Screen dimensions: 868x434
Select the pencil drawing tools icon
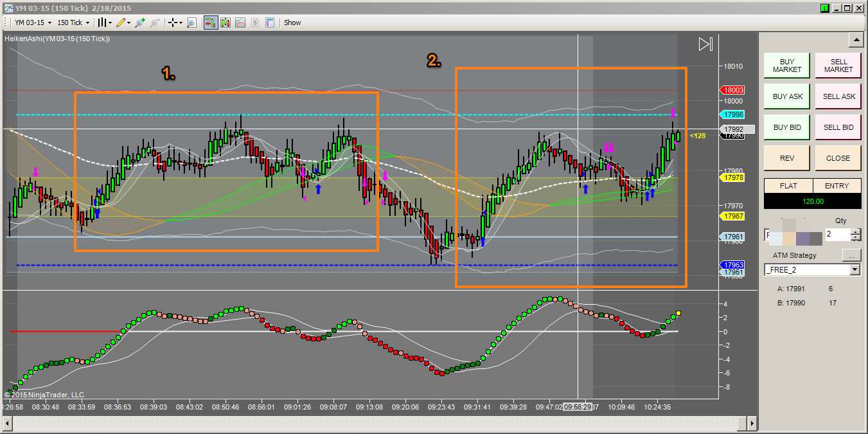(120, 23)
